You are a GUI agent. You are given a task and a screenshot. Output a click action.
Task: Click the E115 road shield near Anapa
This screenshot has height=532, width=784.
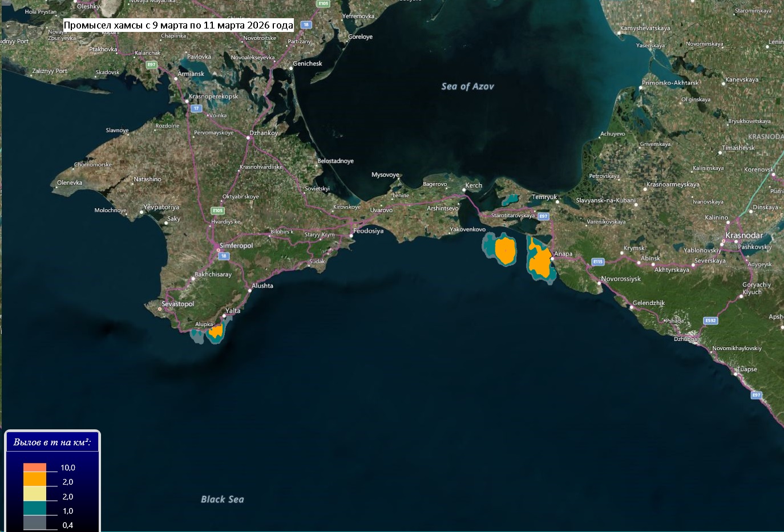click(597, 262)
